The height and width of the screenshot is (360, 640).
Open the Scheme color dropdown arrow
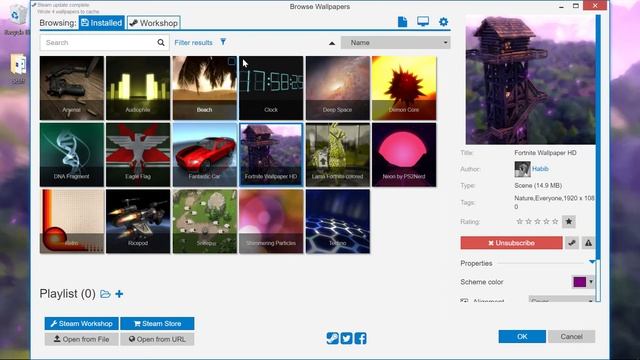click(x=591, y=282)
